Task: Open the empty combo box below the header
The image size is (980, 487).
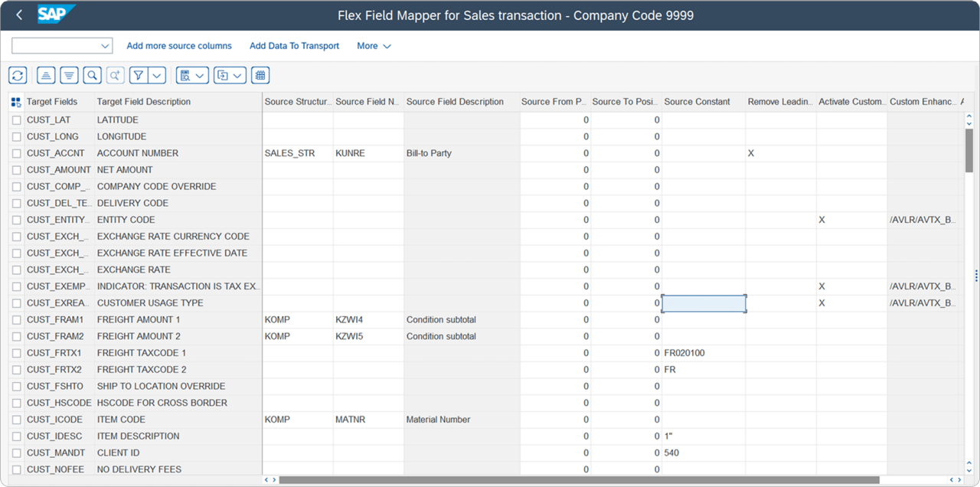Action: coord(61,45)
